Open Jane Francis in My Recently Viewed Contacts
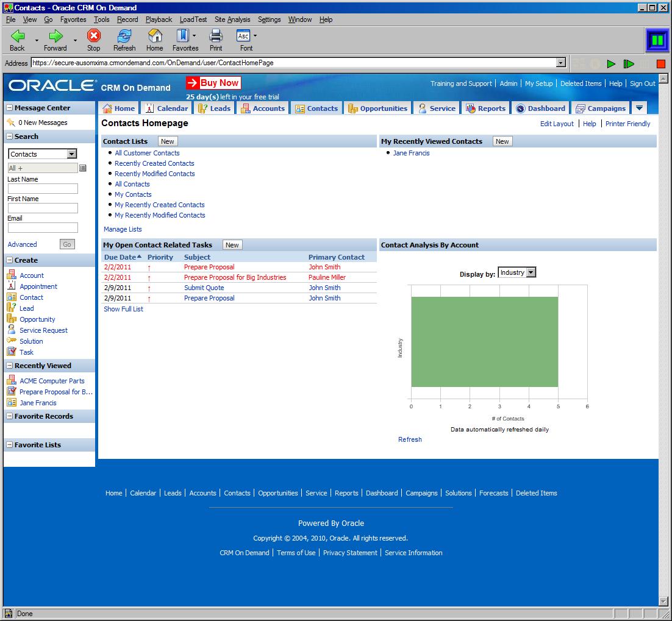672x621 pixels. click(x=411, y=153)
